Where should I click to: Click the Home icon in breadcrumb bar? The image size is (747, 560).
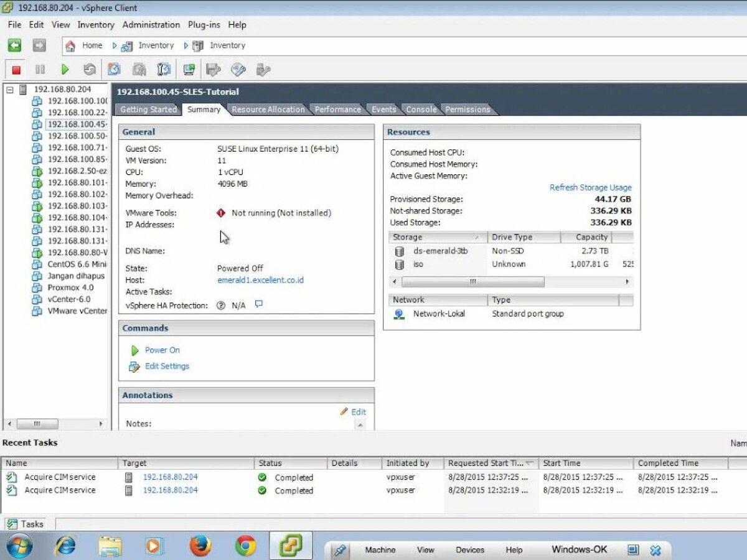[x=70, y=45]
